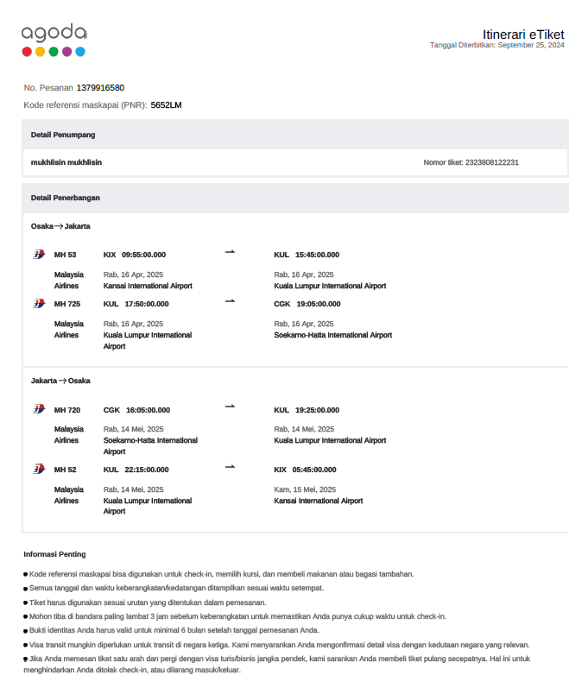Select the Detail Penumpang section header
This screenshot has width=588, height=700.
pyautogui.click(x=63, y=135)
